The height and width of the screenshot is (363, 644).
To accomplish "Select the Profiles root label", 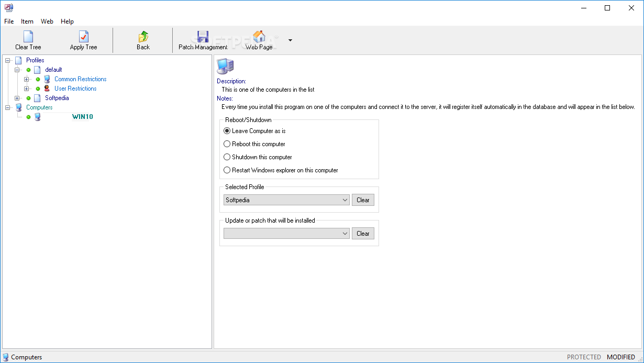I will pos(35,60).
